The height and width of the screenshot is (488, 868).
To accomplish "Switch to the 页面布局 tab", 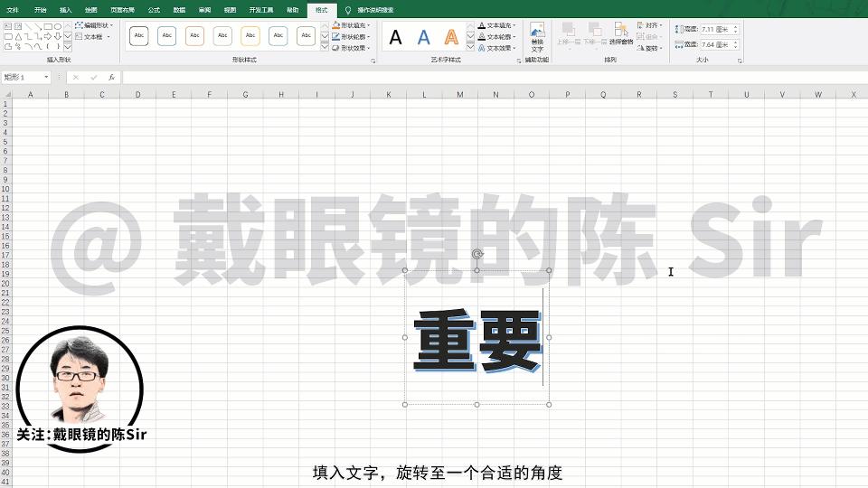I will click(x=122, y=10).
